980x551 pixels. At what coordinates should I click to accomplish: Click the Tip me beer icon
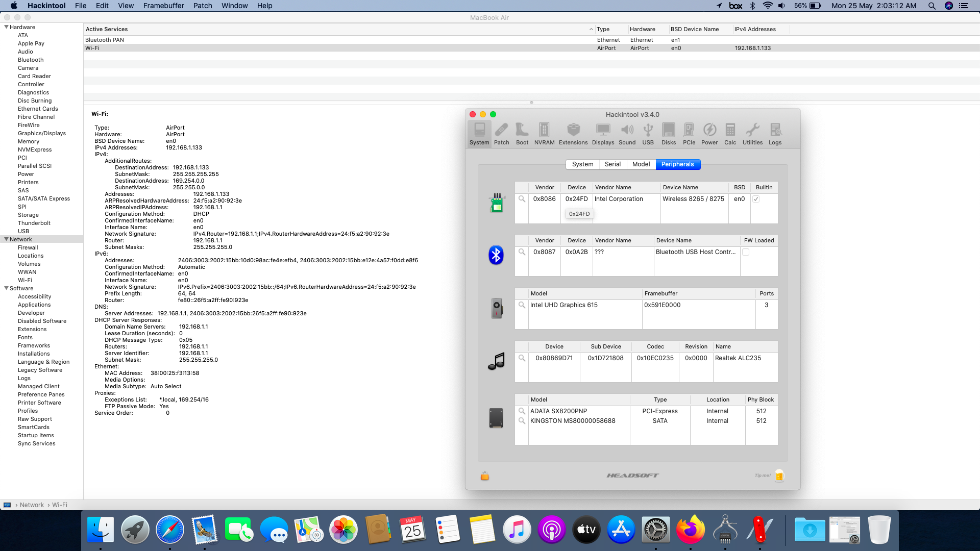pos(779,475)
